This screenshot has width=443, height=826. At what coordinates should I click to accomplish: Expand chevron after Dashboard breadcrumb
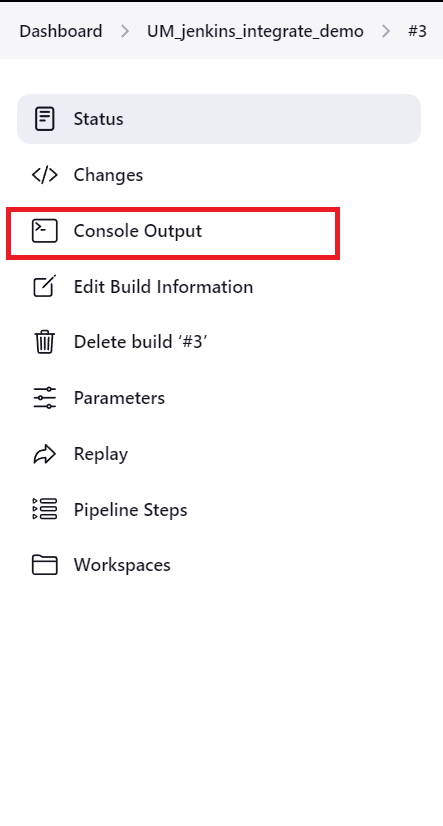click(x=125, y=32)
